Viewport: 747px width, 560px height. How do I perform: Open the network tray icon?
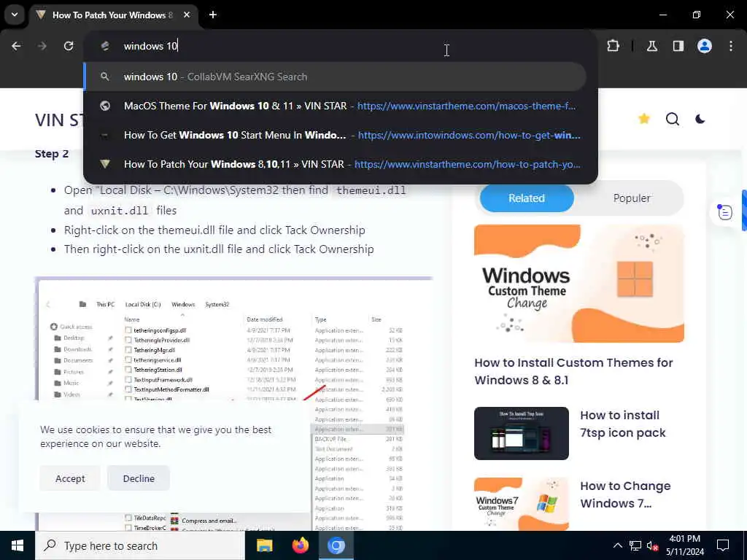(x=635, y=545)
